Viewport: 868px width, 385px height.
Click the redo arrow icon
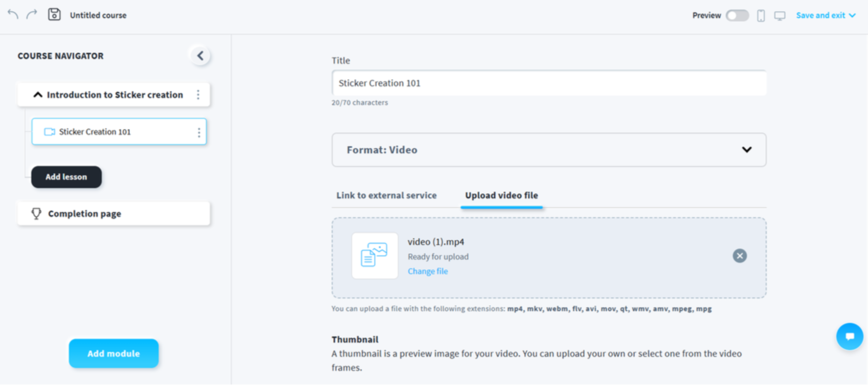coord(31,15)
